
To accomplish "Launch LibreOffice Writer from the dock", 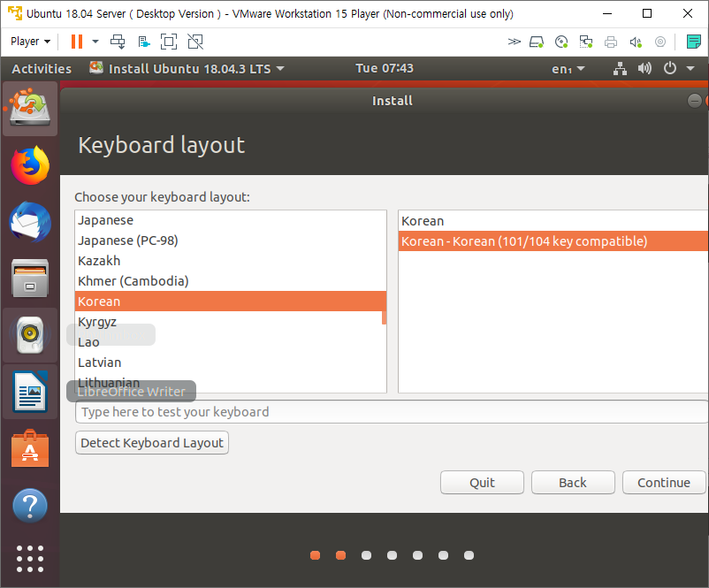I will pos(30,392).
